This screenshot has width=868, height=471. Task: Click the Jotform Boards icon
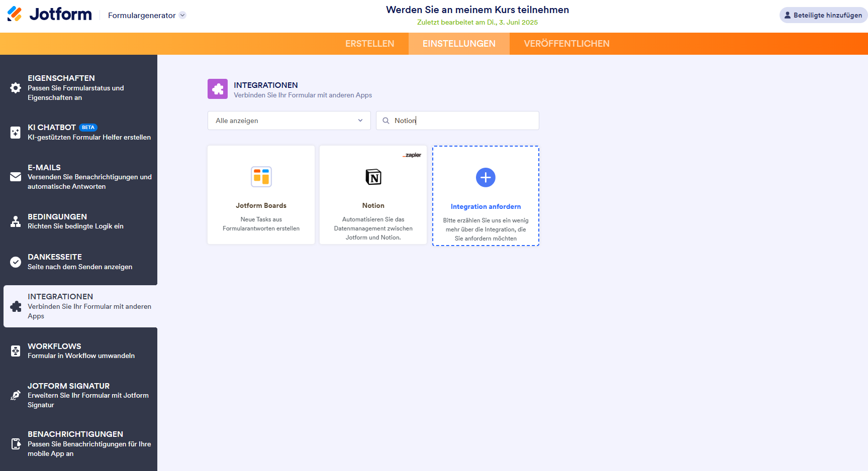[x=261, y=177]
